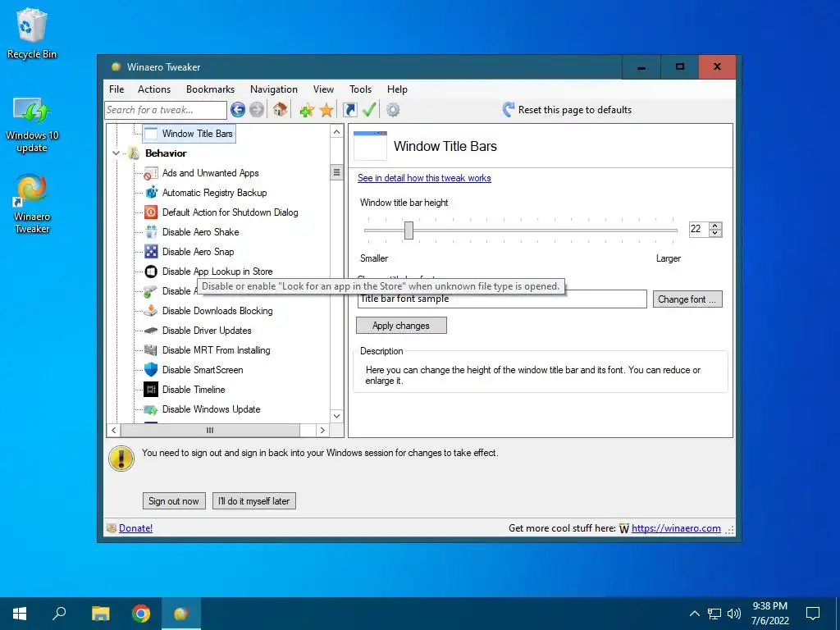Click the blue shortcut export toolbar icon
The image size is (840, 630).
click(x=349, y=110)
